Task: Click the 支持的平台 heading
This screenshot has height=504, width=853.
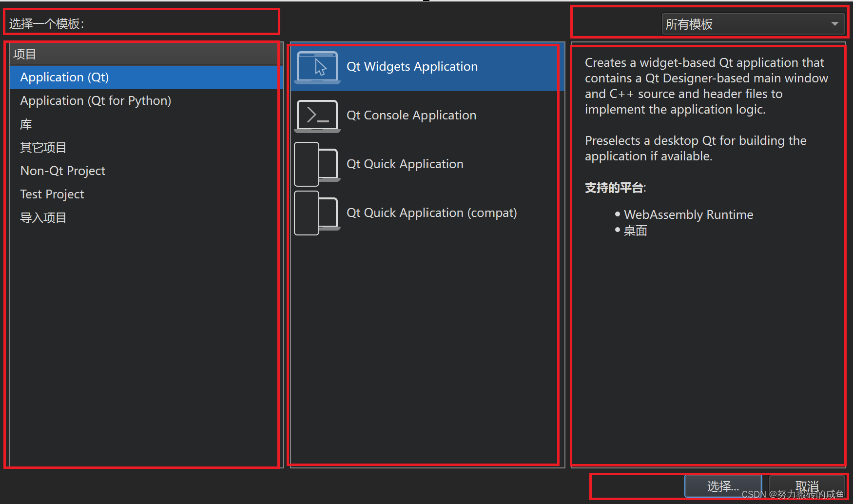Action: click(x=615, y=188)
